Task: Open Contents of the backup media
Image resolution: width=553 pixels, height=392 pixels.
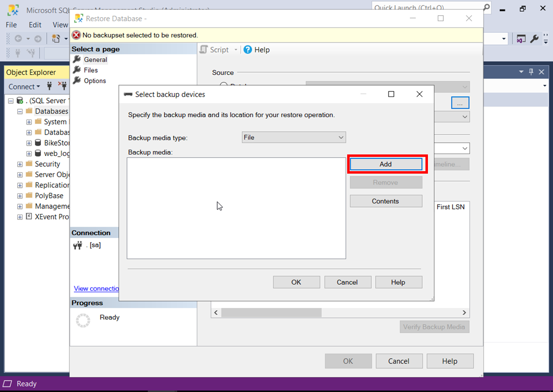Action: (386, 201)
